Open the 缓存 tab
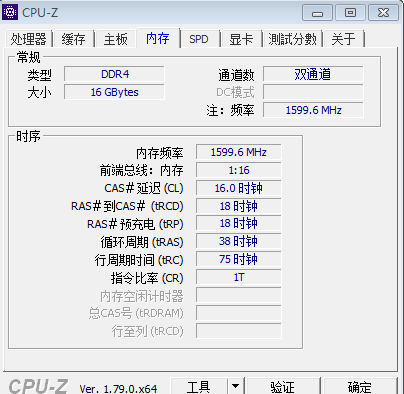Viewport: 404px width, 394px height. (73, 39)
